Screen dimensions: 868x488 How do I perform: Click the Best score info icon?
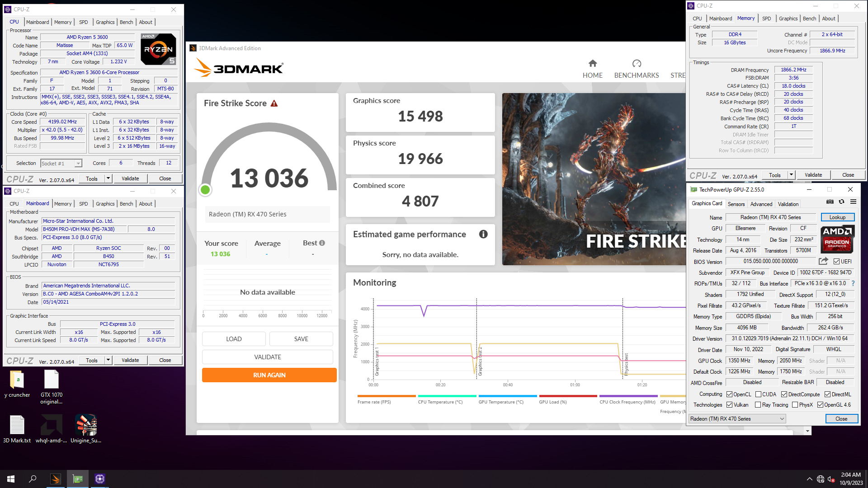[x=322, y=243]
